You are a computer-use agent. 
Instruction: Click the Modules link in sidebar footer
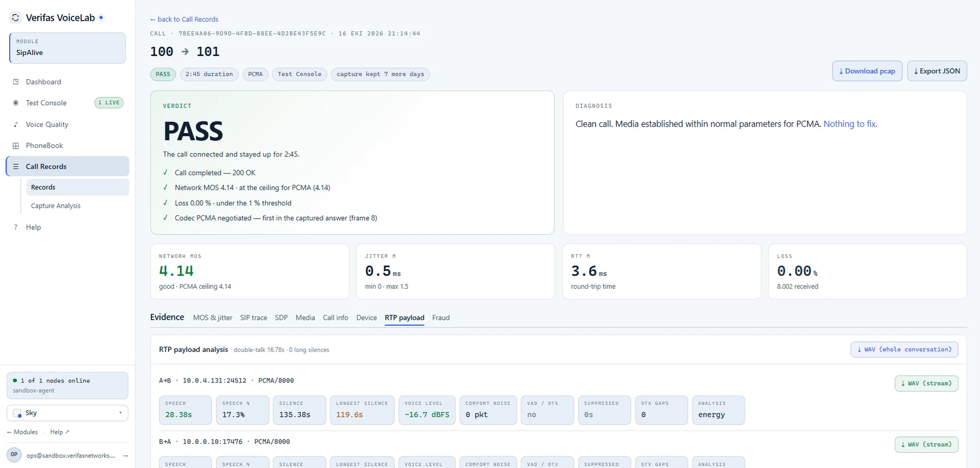(22, 432)
